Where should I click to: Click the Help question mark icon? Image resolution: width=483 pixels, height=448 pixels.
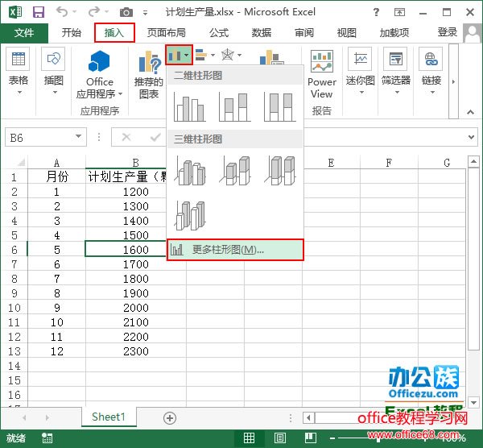376,12
